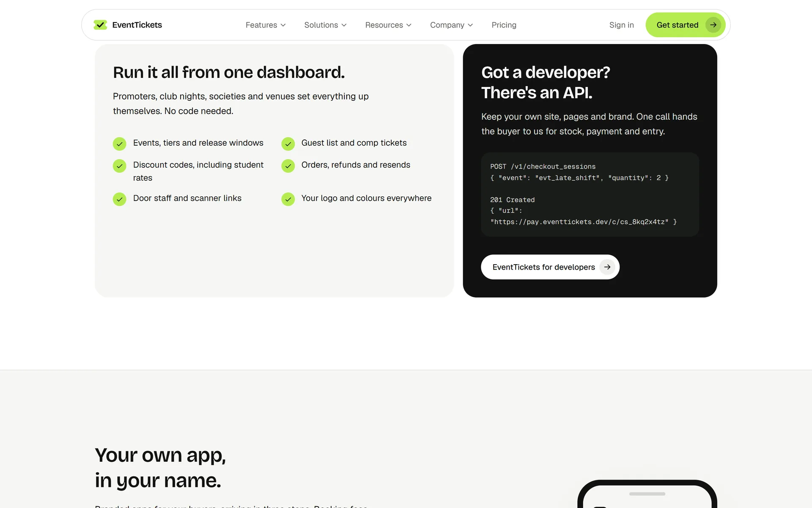Click Discount codes, including student rates text

tap(198, 171)
